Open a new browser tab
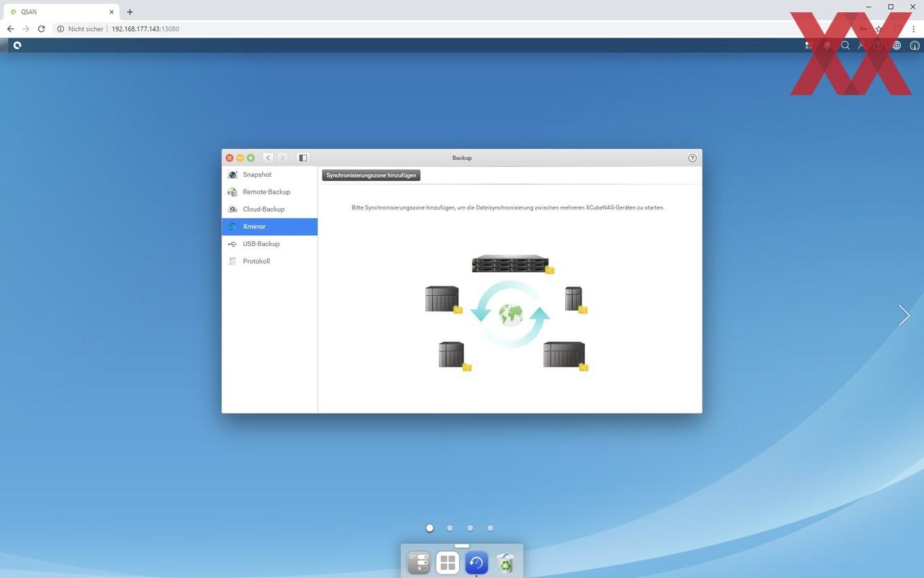 (x=130, y=12)
